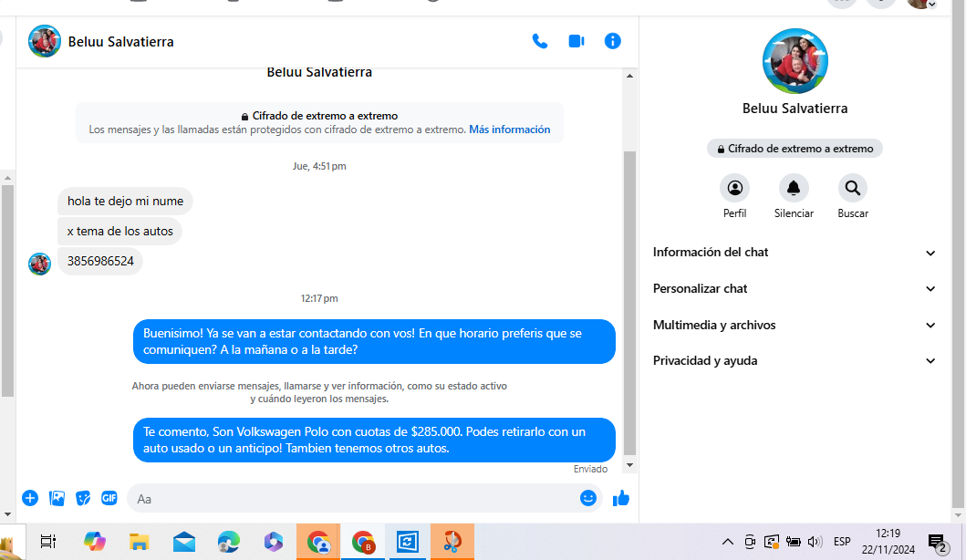Pick a GIF icon
The height and width of the screenshot is (560, 966).
tap(109, 498)
